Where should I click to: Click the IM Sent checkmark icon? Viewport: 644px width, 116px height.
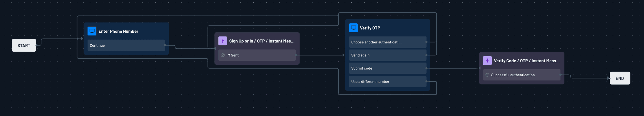(x=223, y=55)
